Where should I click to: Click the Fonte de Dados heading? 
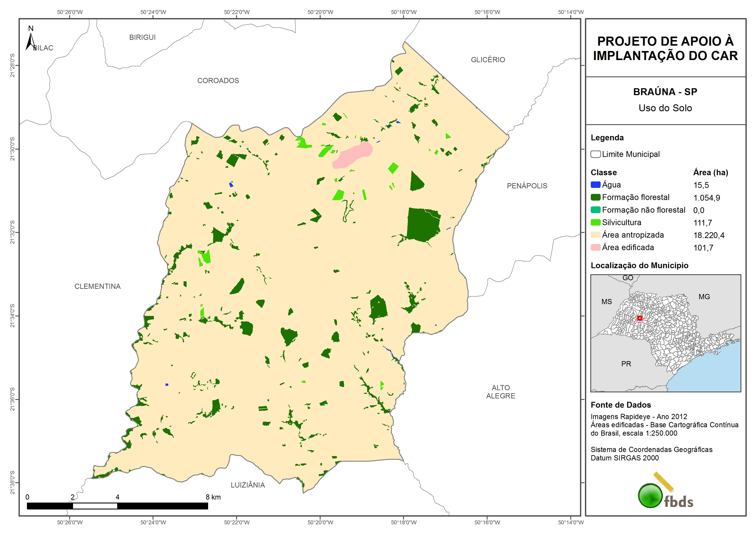click(621, 405)
